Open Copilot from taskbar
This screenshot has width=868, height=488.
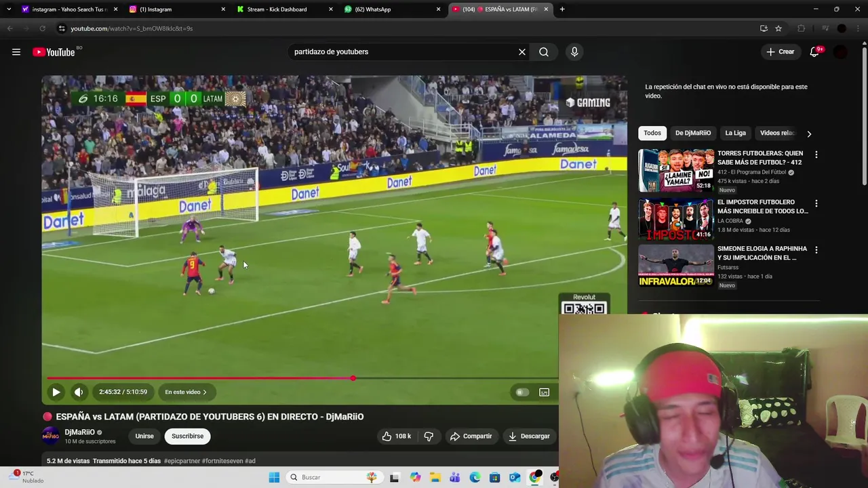(x=415, y=477)
